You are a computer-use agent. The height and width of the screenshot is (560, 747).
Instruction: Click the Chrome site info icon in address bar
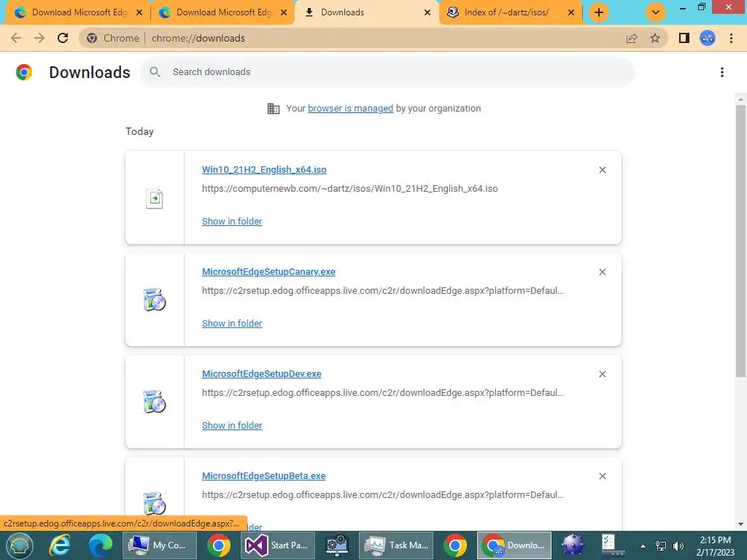(91, 38)
